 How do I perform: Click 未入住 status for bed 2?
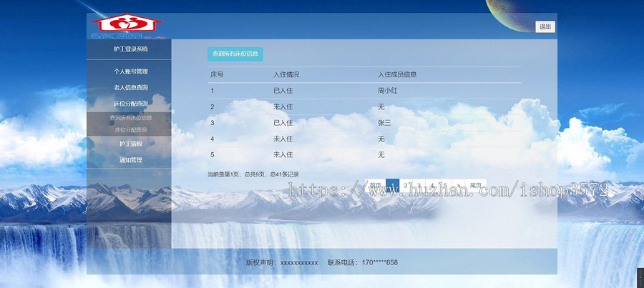[283, 106]
